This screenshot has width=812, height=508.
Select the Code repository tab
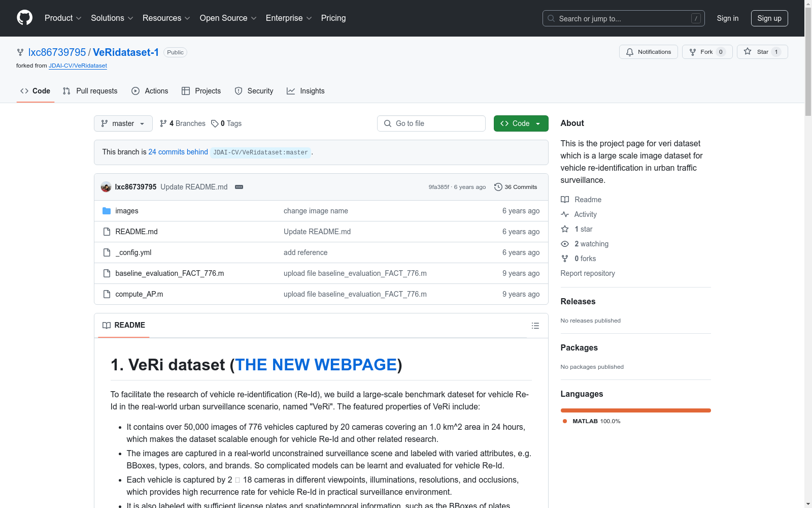point(36,91)
